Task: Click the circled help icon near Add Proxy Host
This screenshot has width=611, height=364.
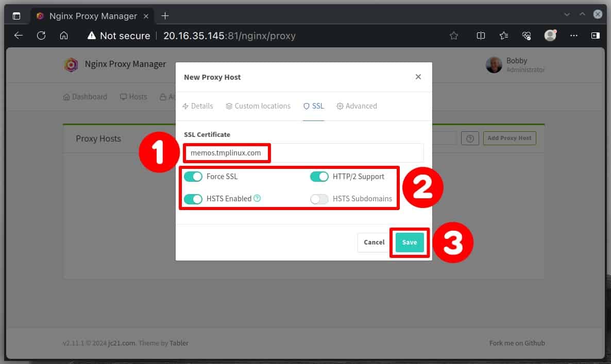Action: tap(470, 137)
